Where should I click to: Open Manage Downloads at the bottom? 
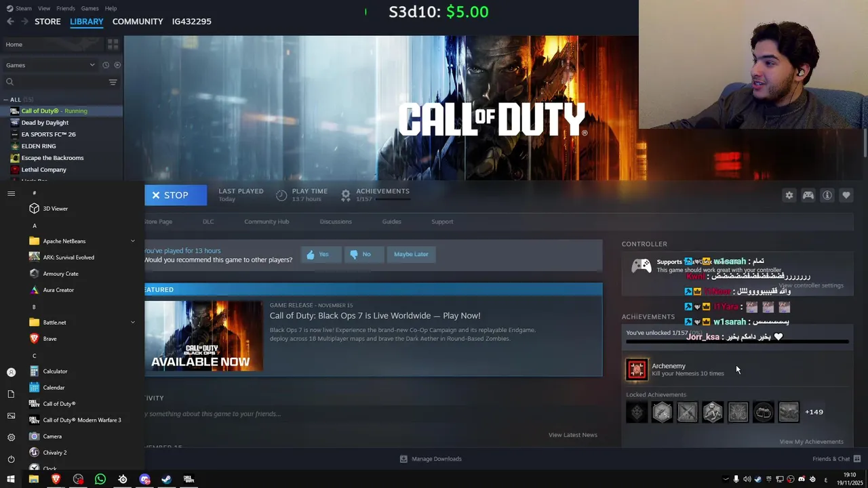pos(431,459)
